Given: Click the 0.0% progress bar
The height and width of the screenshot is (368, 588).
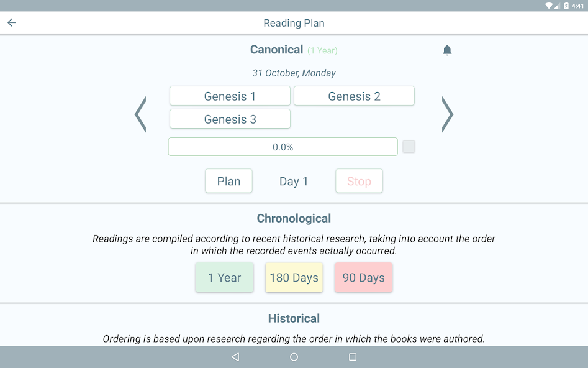Looking at the screenshot, I should coord(283,147).
